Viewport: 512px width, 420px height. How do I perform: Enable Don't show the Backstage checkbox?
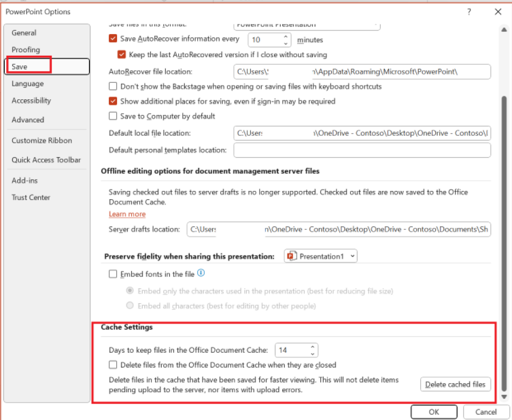pyautogui.click(x=113, y=86)
